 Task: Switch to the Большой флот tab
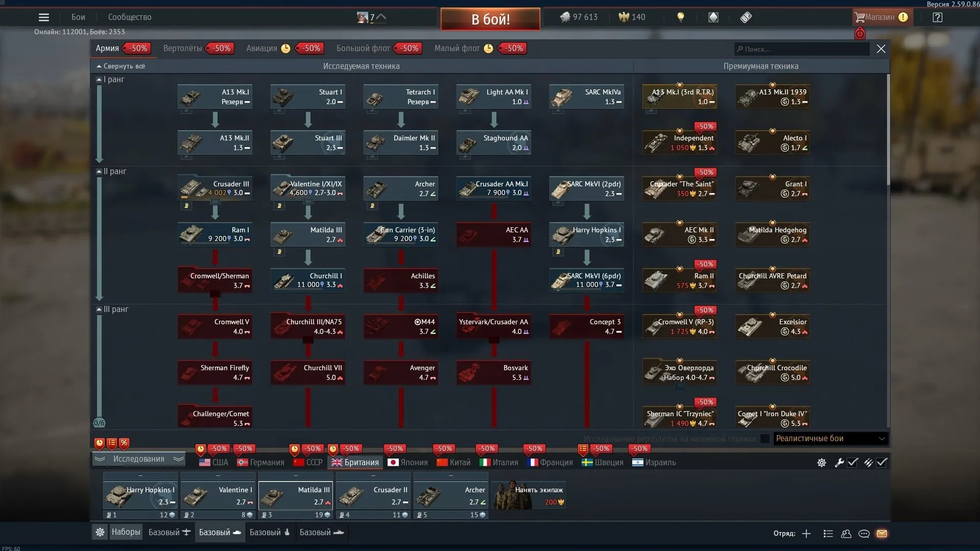(363, 49)
